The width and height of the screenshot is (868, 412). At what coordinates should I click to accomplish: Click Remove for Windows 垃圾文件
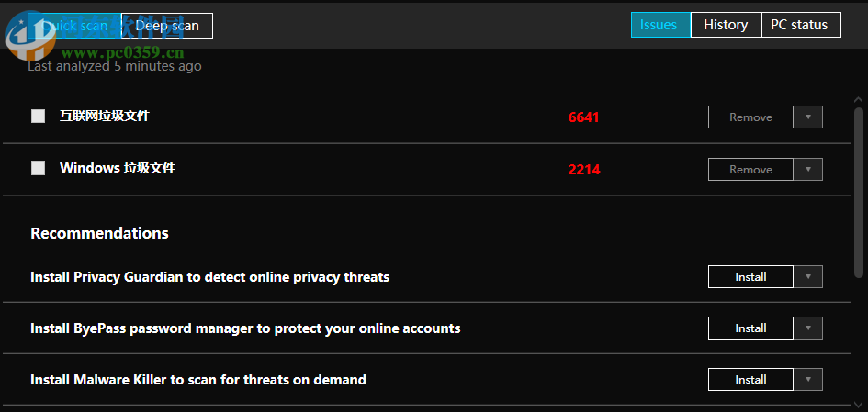click(750, 170)
